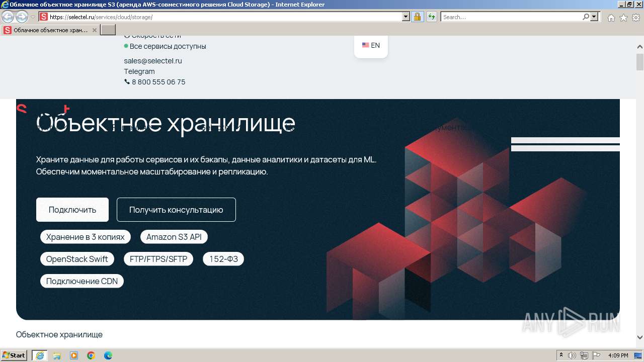644x362 pixels.
Task: Open Favorites star icon
Action: click(x=623, y=18)
